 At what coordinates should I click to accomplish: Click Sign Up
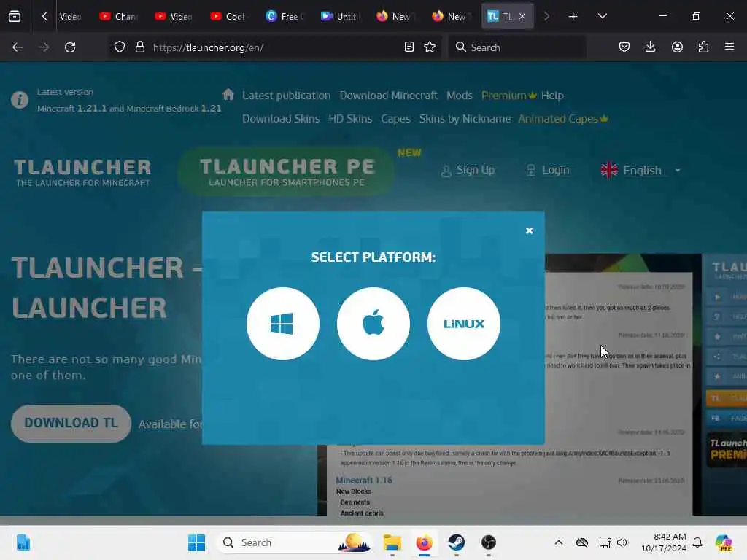click(468, 171)
